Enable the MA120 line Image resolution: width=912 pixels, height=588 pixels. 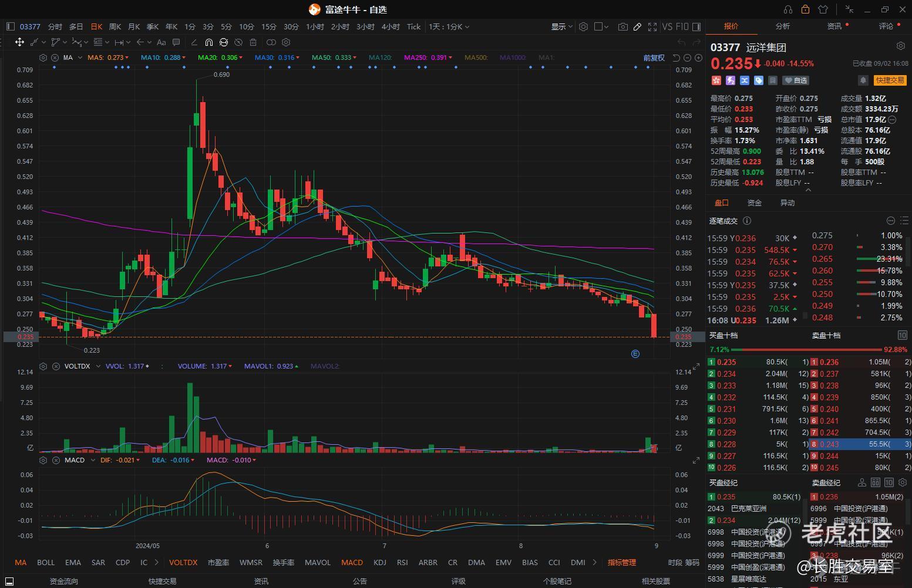coord(380,58)
